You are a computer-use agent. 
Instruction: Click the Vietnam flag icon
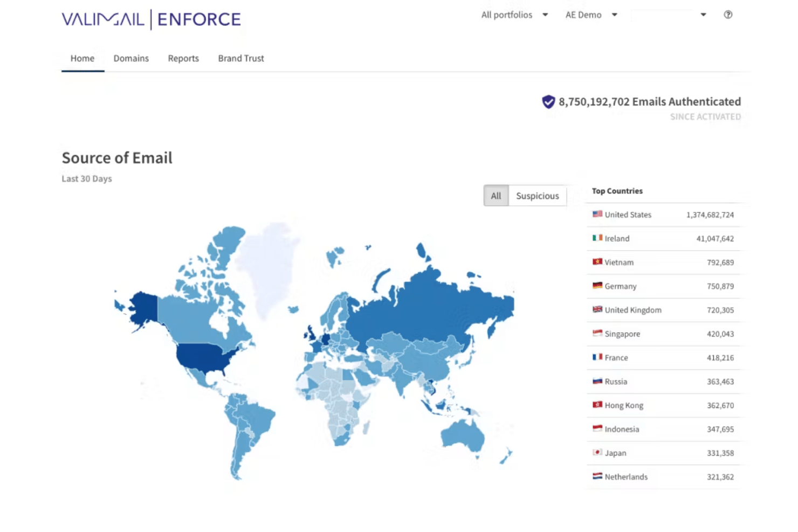click(597, 262)
